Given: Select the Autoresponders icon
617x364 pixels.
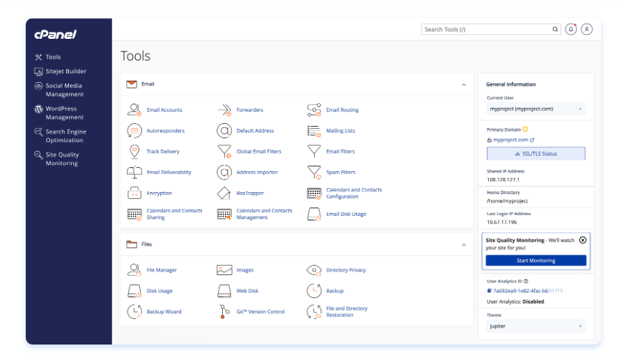Looking at the screenshot, I should pos(134,131).
